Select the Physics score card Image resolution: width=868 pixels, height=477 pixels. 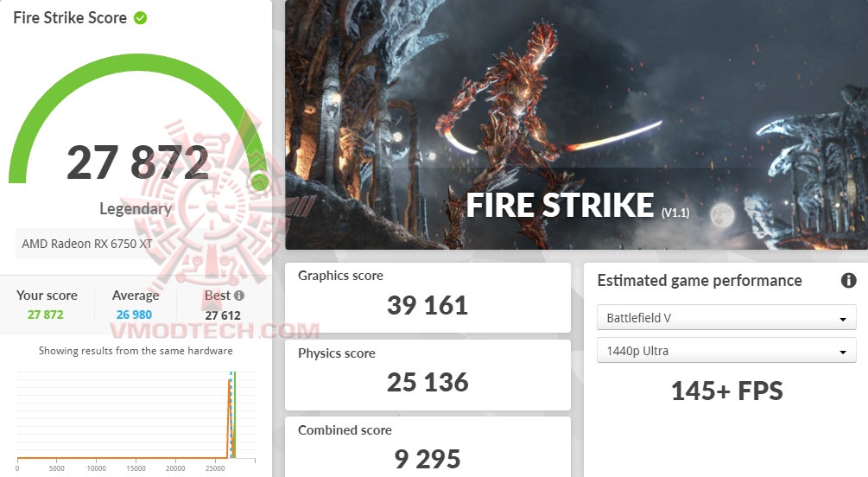(428, 374)
